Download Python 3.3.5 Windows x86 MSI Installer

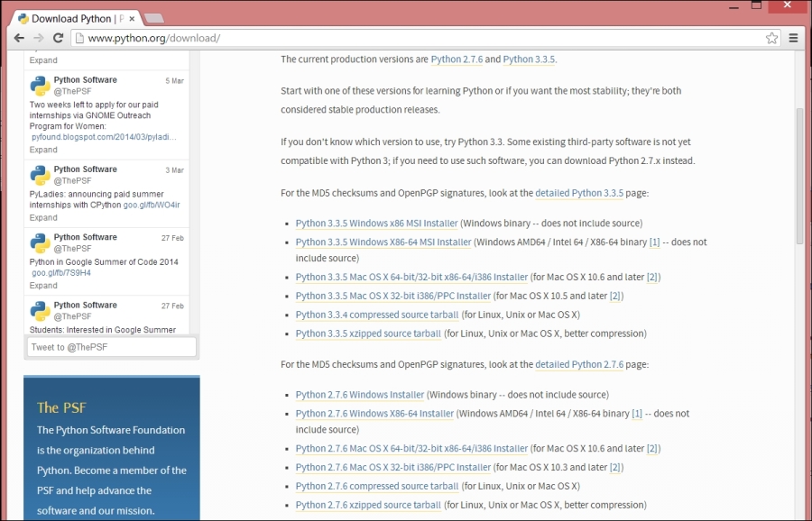[376, 224]
